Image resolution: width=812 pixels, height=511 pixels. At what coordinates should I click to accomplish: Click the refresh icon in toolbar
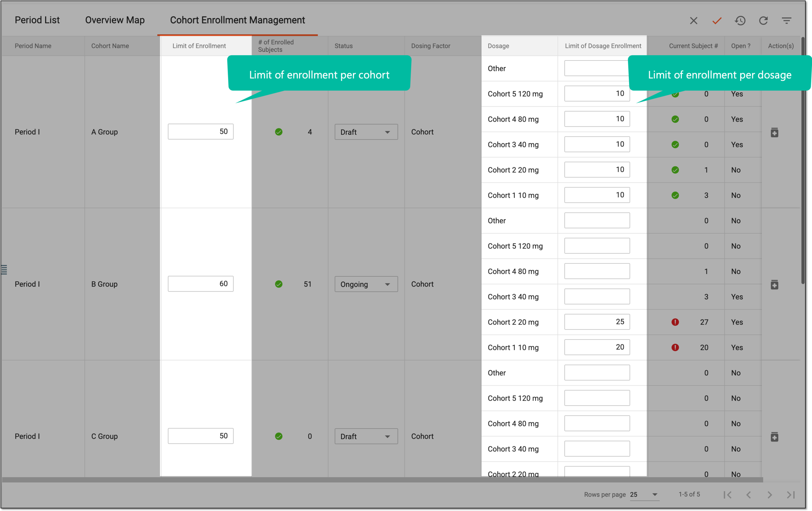(x=763, y=20)
